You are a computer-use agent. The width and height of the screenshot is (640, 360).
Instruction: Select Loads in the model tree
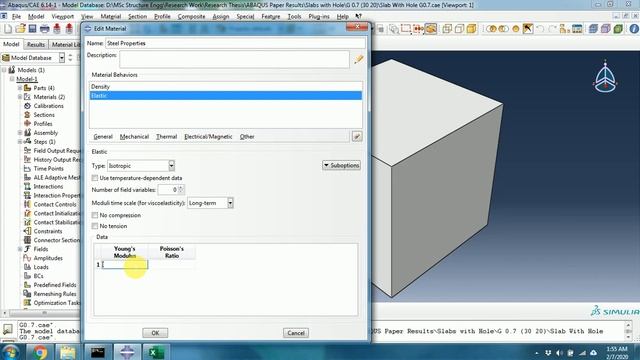[x=41, y=267]
